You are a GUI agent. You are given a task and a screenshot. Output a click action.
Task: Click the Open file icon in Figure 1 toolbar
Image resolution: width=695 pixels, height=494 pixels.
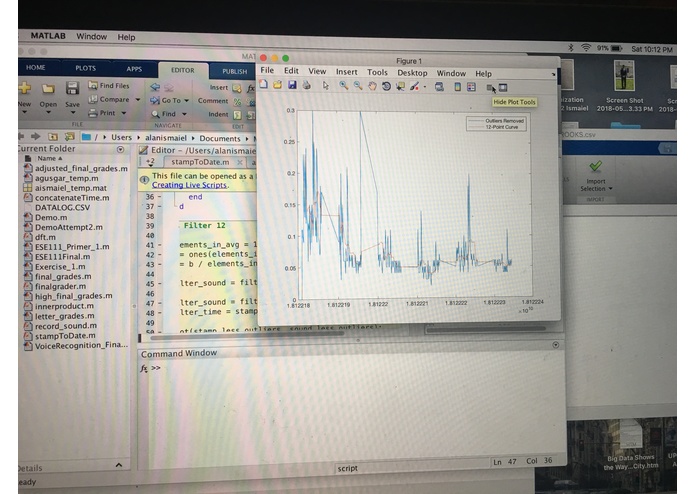pyautogui.click(x=278, y=85)
